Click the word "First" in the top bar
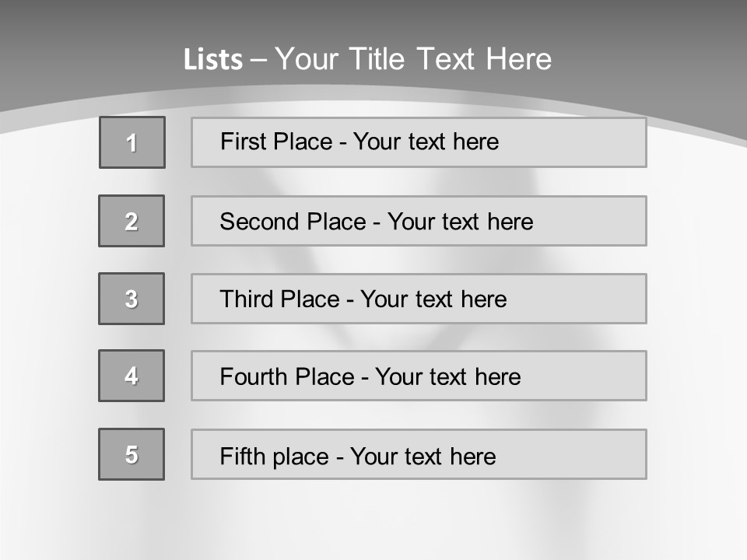 244,142
